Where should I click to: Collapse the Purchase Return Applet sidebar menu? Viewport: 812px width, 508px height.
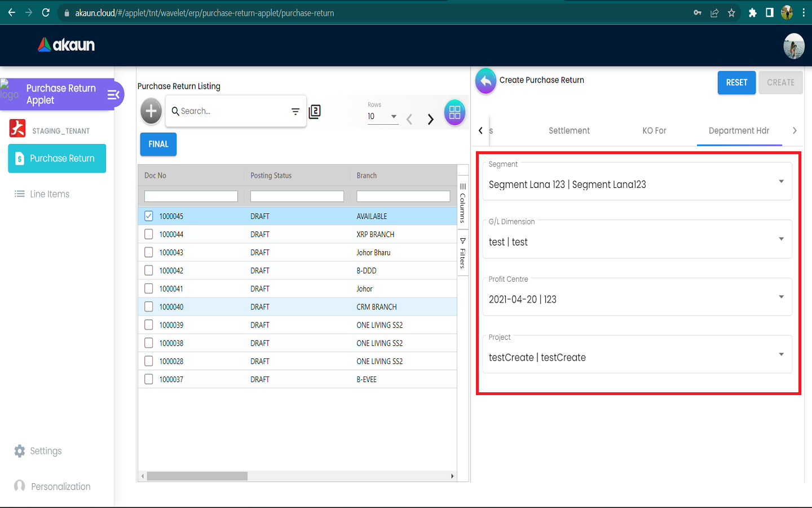[x=113, y=95]
